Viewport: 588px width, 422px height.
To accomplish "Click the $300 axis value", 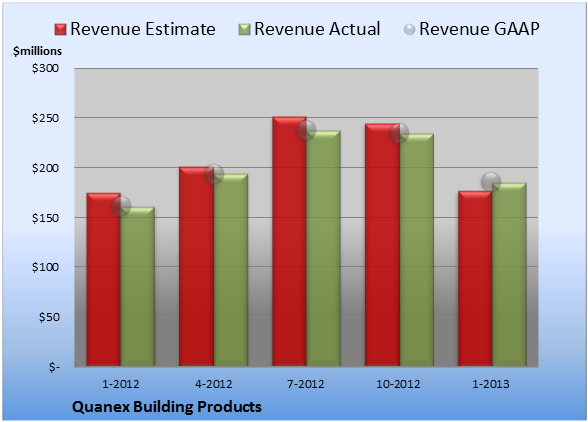I will coord(45,68).
